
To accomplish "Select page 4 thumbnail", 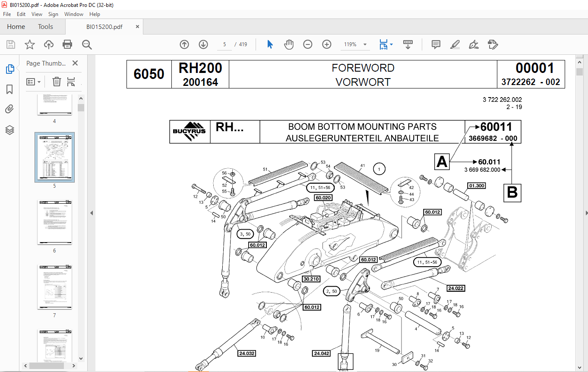I will (54, 105).
